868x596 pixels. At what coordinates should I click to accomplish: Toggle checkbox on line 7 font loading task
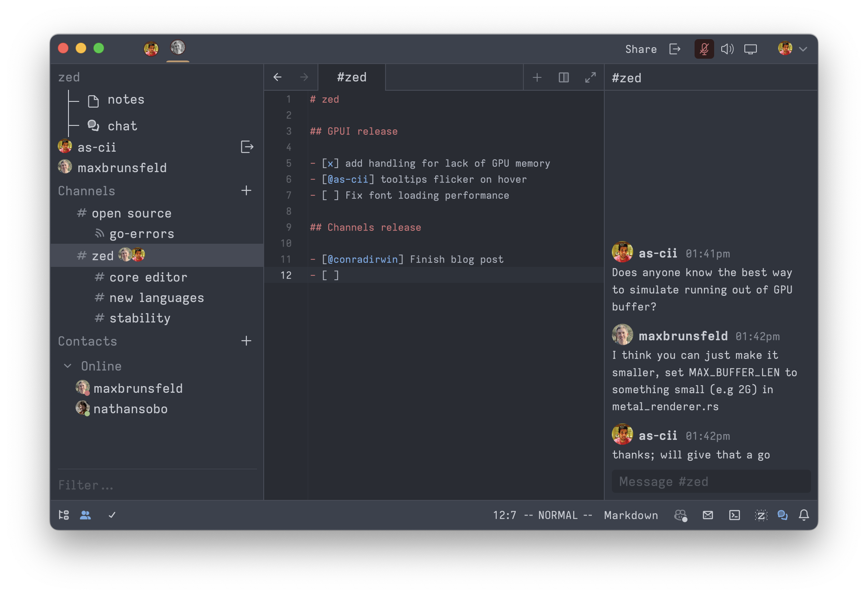(330, 195)
